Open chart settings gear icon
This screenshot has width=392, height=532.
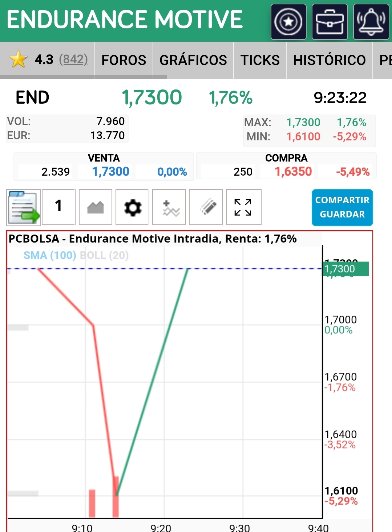[133, 207]
